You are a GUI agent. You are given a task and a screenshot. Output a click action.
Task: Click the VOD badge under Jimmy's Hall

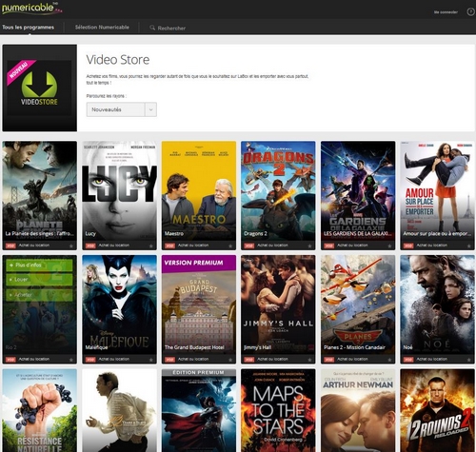pyautogui.click(x=249, y=360)
